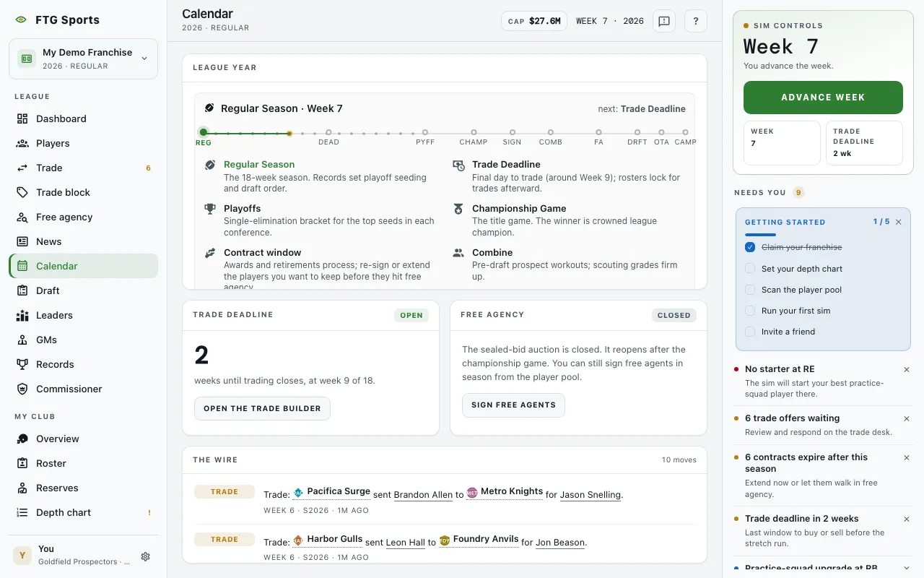This screenshot has width=924, height=578.
Task: Close the Getting Started checklist
Action: pyautogui.click(x=899, y=222)
